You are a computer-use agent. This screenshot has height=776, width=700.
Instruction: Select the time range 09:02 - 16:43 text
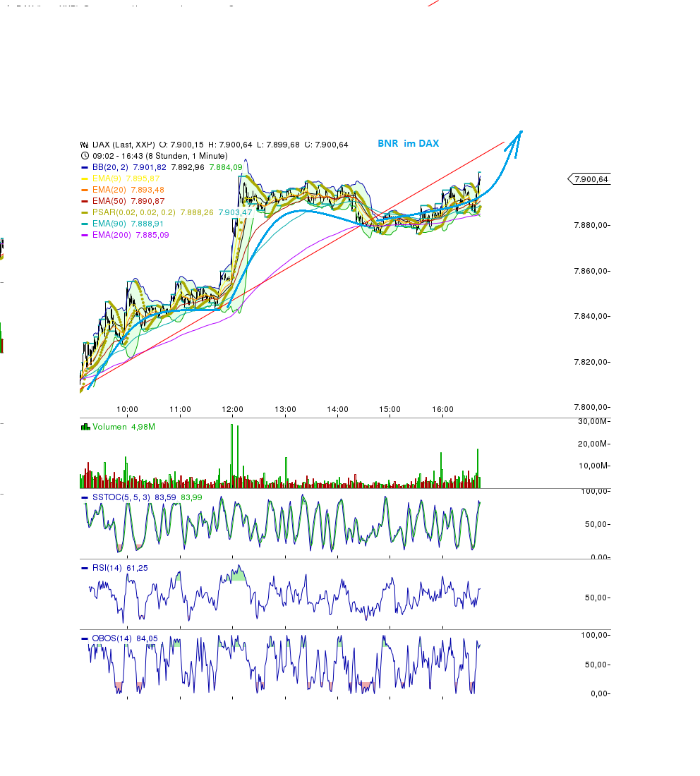(x=118, y=156)
